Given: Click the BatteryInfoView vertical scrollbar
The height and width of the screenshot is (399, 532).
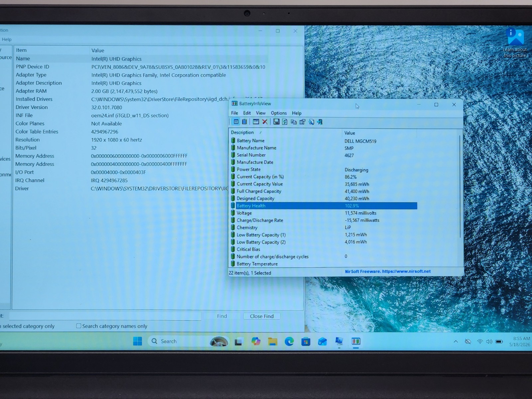Looking at the screenshot, I should point(461,186).
